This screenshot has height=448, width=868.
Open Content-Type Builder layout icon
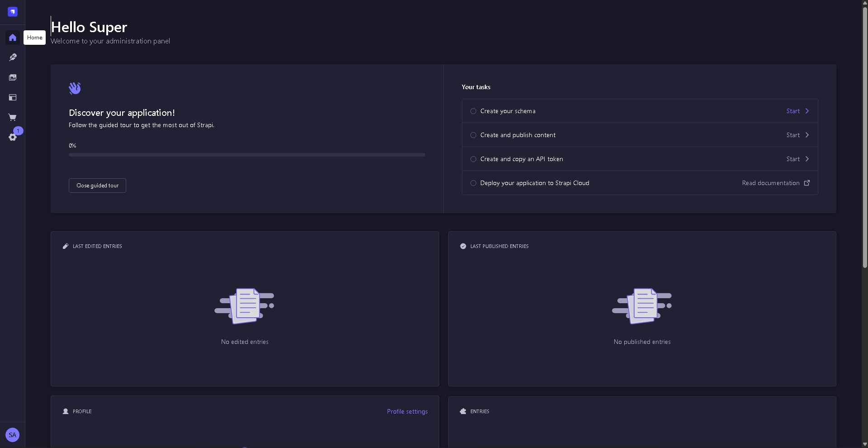coord(13,97)
